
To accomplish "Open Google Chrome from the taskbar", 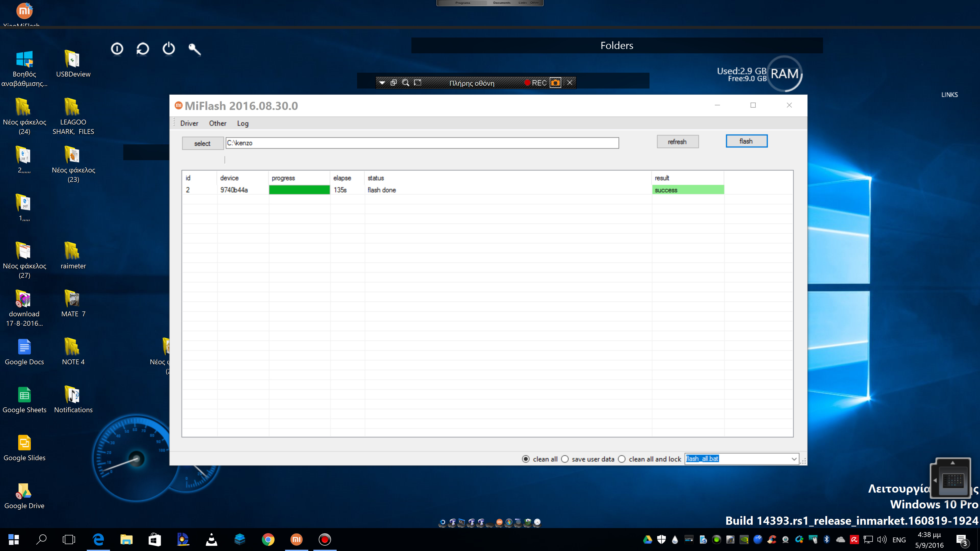I will tap(268, 539).
